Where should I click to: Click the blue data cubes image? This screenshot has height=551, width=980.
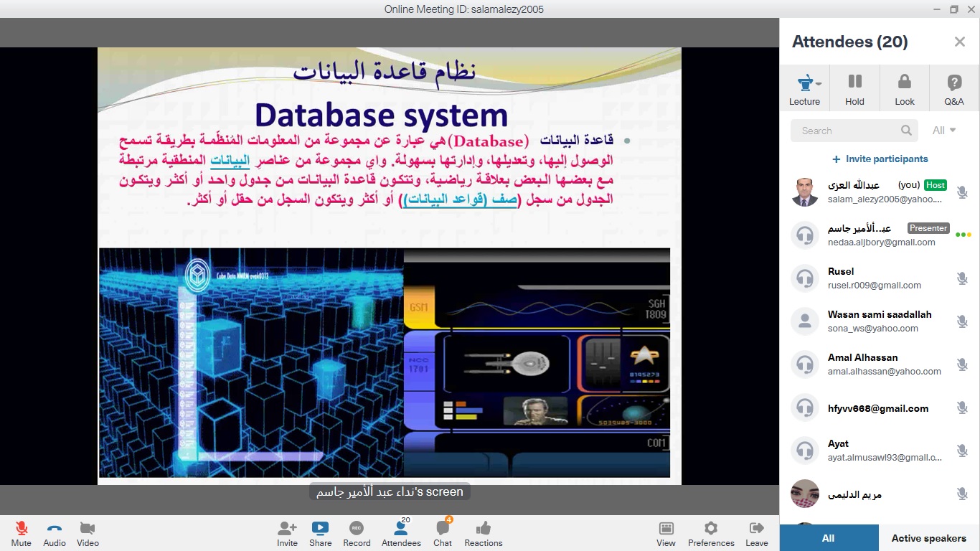[x=251, y=362]
